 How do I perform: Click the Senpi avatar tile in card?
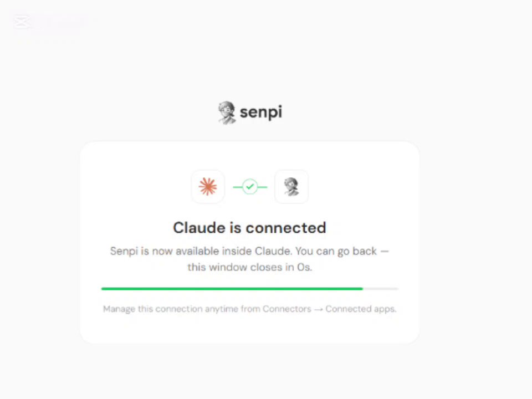click(291, 187)
